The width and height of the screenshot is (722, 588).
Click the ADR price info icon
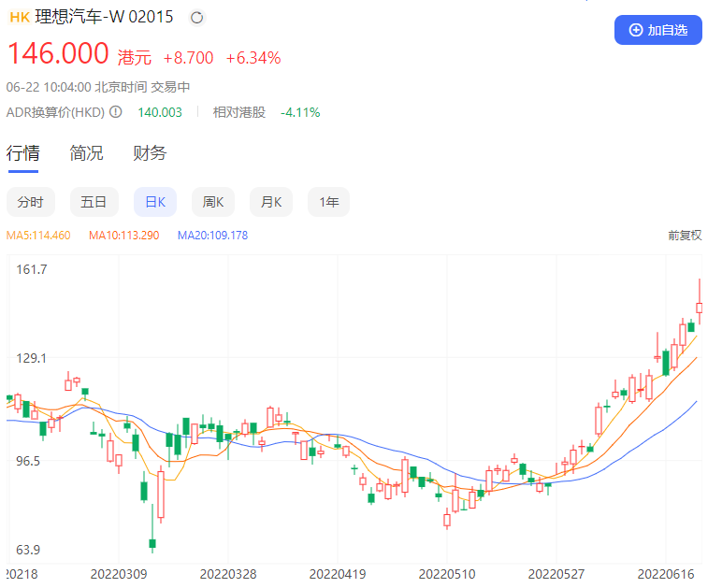[x=116, y=112]
